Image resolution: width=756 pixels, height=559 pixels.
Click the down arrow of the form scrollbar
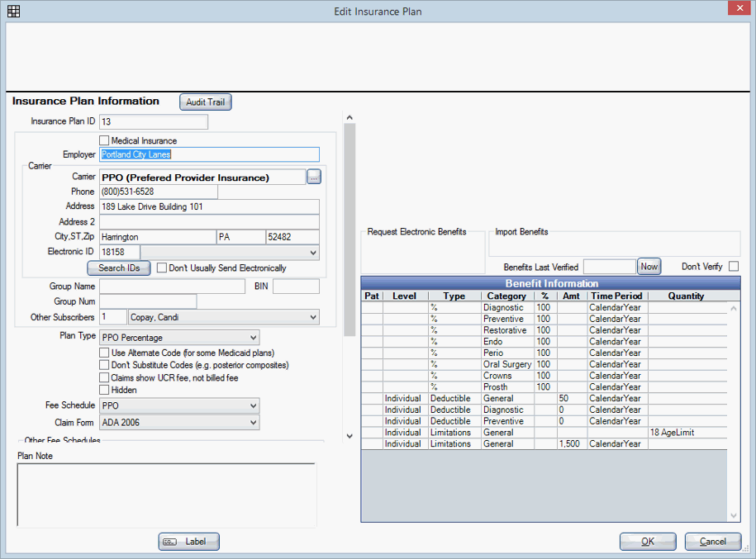tap(349, 436)
